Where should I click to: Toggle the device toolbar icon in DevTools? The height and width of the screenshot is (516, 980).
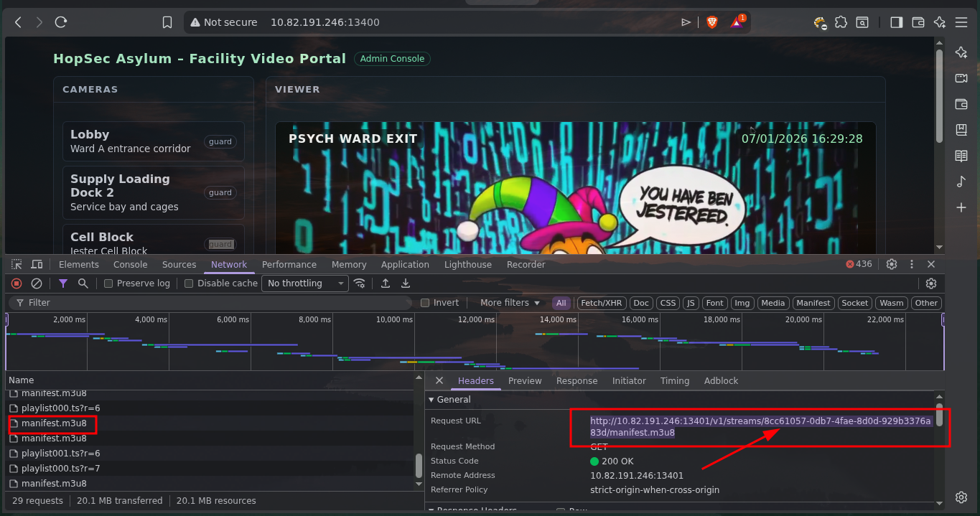pyautogui.click(x=37, y=264)
